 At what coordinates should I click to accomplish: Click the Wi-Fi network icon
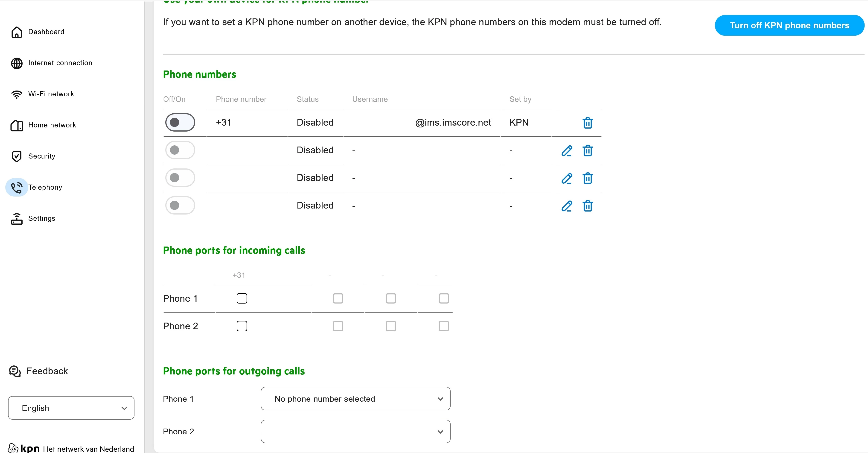pyautogui.click(x=17, y=94)
